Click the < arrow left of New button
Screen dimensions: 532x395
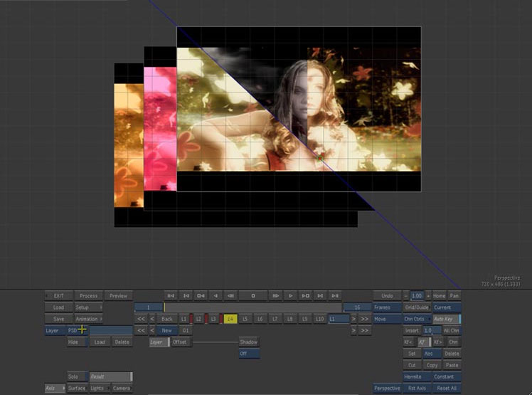(152, 330)
